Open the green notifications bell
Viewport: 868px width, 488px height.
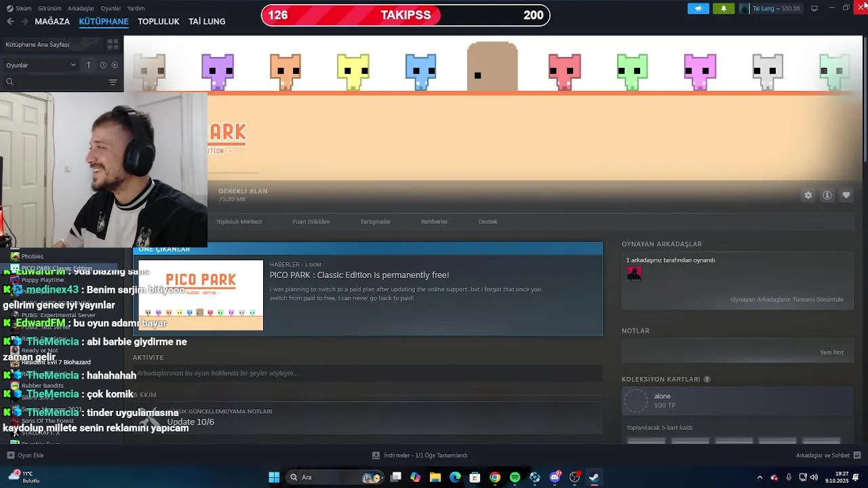(724, 8)
